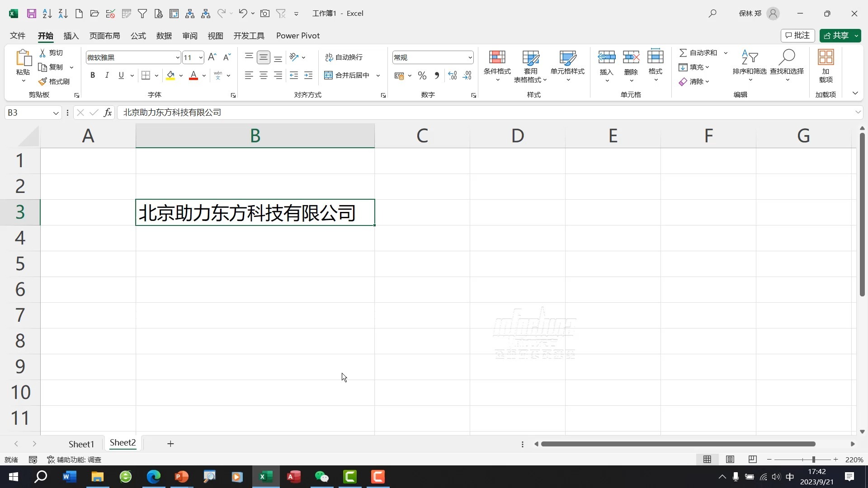Image resolution: width=868 pixels, height=488 pixels.
Task: Expand fill color options arrow
Action: [x=181, y=75]
